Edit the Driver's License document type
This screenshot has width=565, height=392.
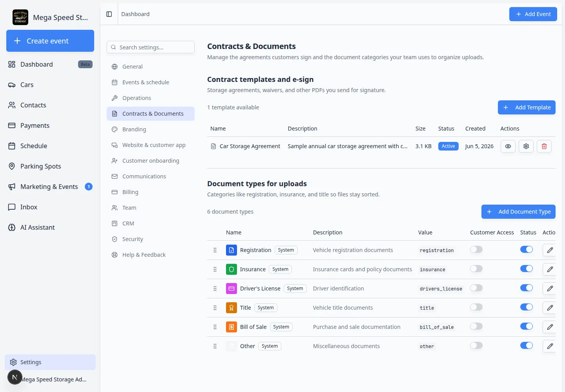[x=550, y=289]
